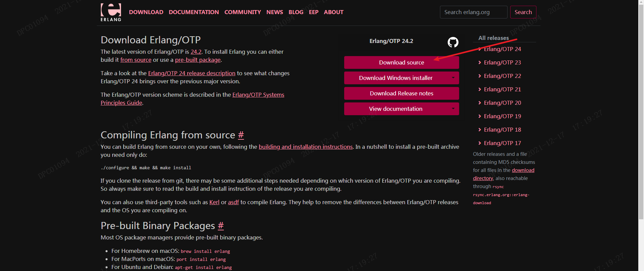Viewport: 644px width, 271px height.
Task: Expand the Erlang/OTP 21 chevron
Action: pos(480,89)
